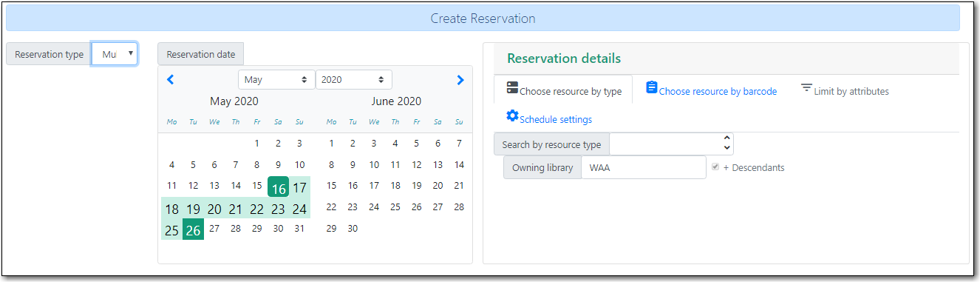Select May 1 in calendar
Image resolution: width=980 pixels, height=282 pixels.
tap(256, 144)
